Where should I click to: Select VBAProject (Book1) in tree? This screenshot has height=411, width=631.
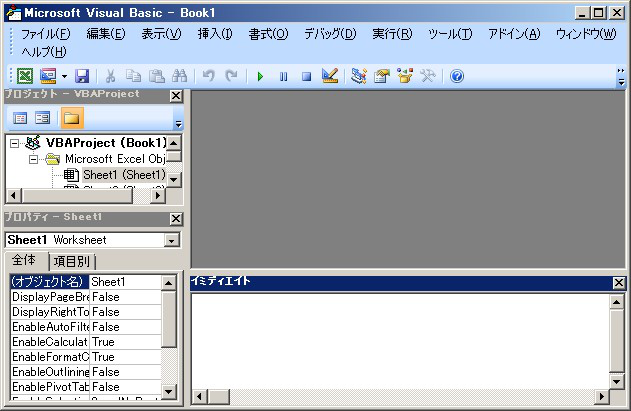click(x=106, y=143)
